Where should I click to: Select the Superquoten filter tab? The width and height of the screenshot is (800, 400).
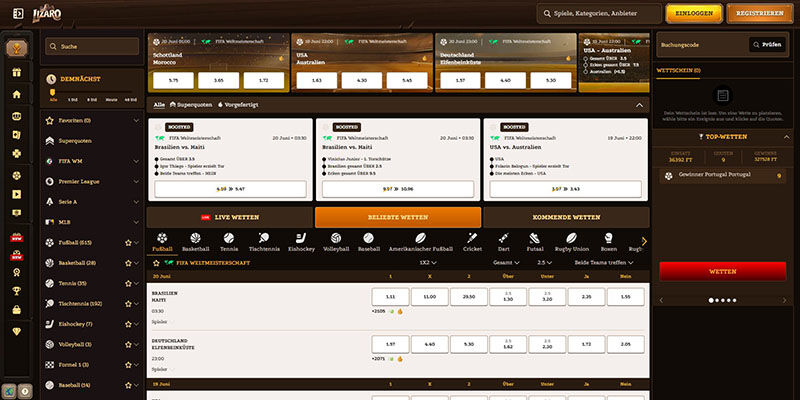[x=190, y=105]
